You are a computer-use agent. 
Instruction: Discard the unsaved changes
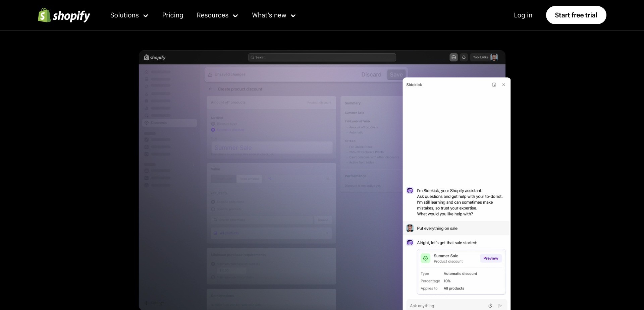tap(371, 75)
